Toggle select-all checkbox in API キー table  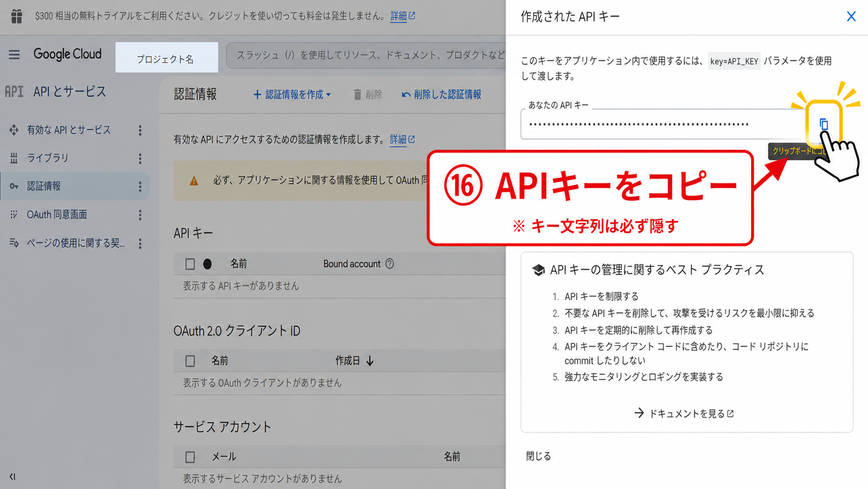190,264
